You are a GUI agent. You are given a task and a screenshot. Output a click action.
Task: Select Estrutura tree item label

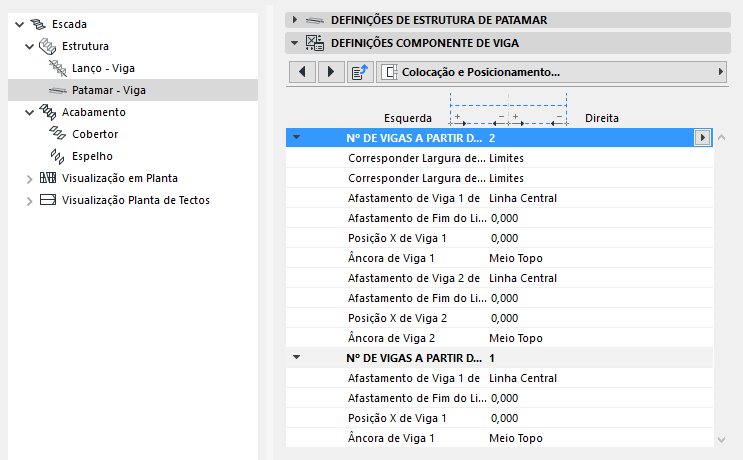85,46
